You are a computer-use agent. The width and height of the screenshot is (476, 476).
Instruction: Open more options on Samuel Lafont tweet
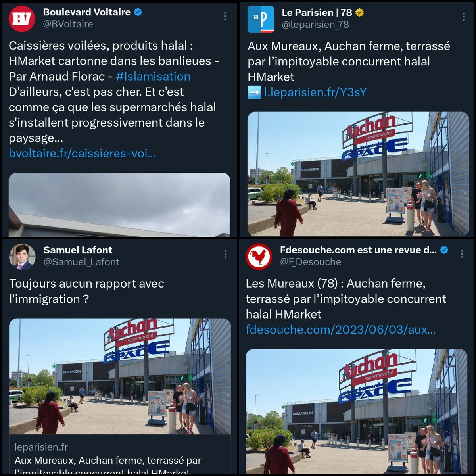(225, 254)
